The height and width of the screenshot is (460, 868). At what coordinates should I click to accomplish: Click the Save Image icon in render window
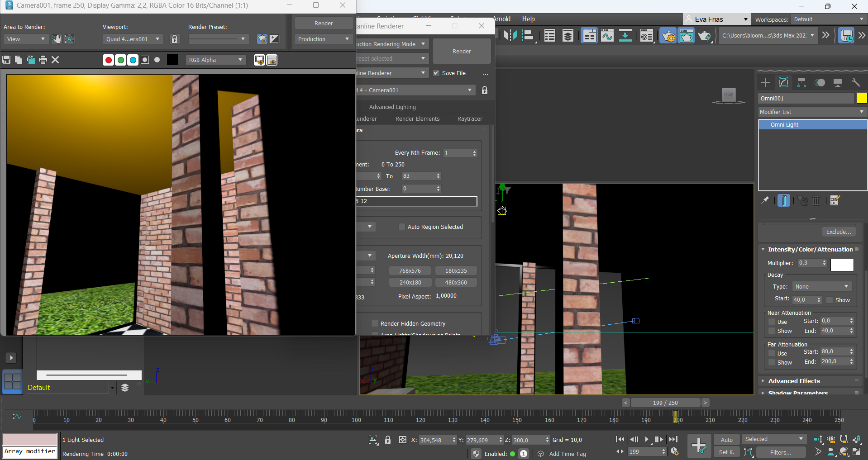pyautogui.click(x=6, y=60)
